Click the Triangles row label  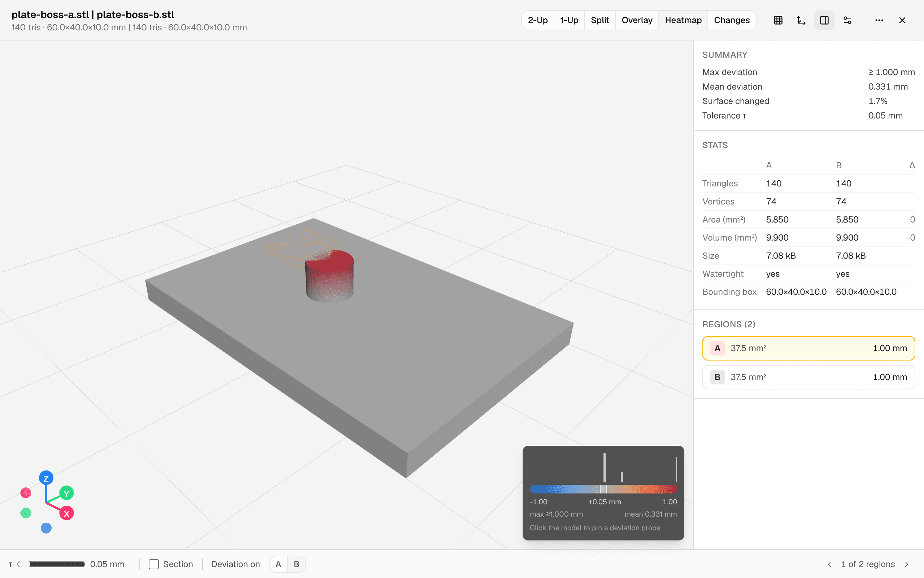pyautogui.click(x=720, y=184)
